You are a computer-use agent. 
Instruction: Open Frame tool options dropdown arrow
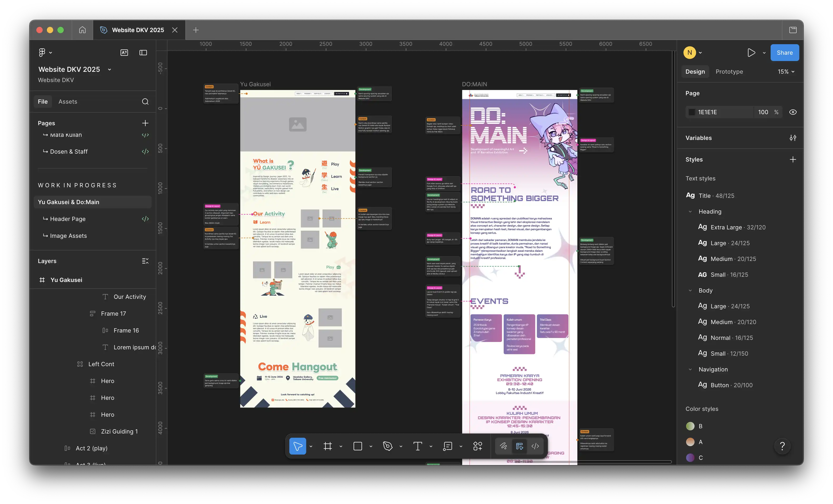341,446
